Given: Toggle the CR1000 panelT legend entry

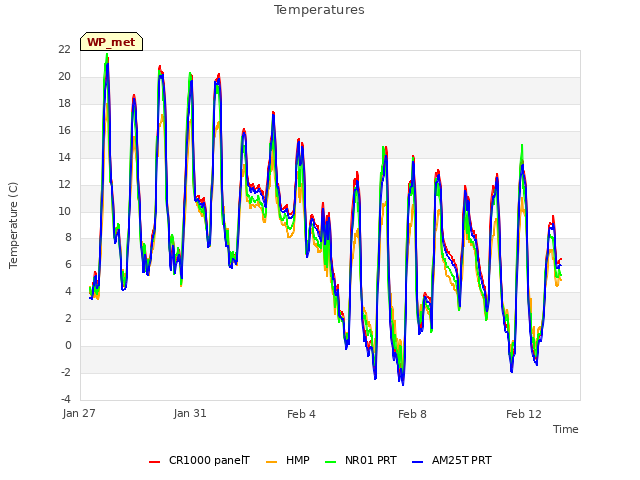Looking at the screenshot, I should pos(200,461).
